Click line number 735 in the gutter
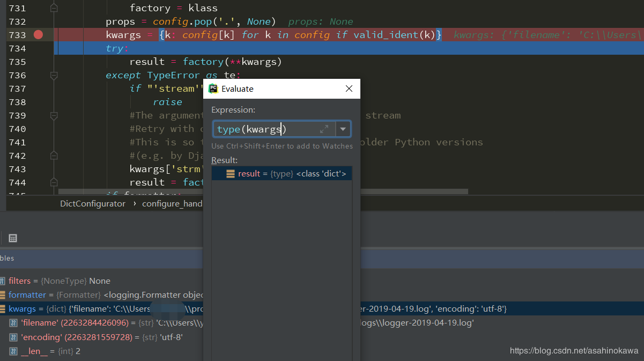Image resolution: width=644 pixels, height=361 pixels. [17, 62]
